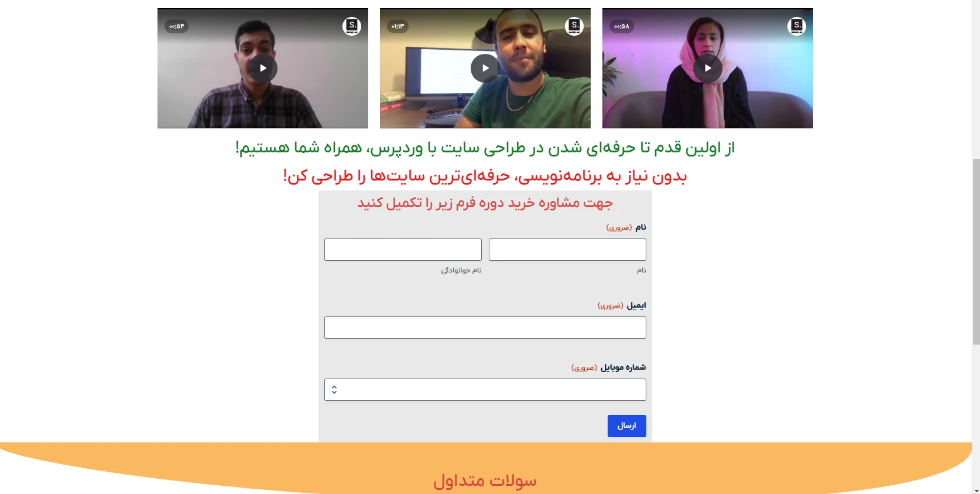Play the video of the man in plaid shirt
This screenshot has width=980, height=494.
coord(263,68)
